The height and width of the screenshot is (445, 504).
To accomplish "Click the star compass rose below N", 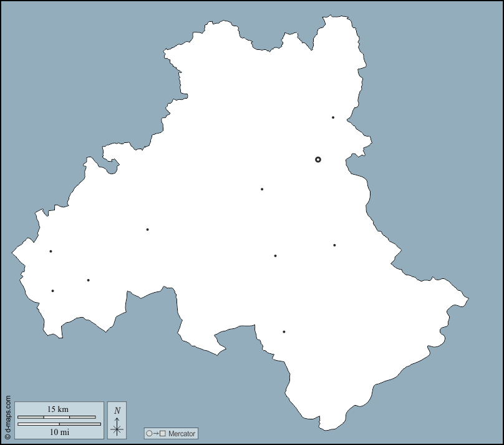I will tap(117, 428).
